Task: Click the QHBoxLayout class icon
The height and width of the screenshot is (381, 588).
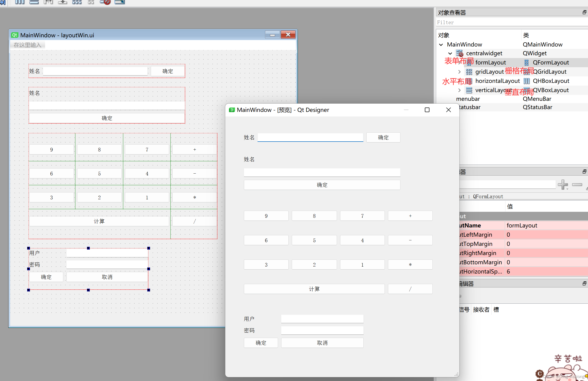Action: tap(527, 81)
